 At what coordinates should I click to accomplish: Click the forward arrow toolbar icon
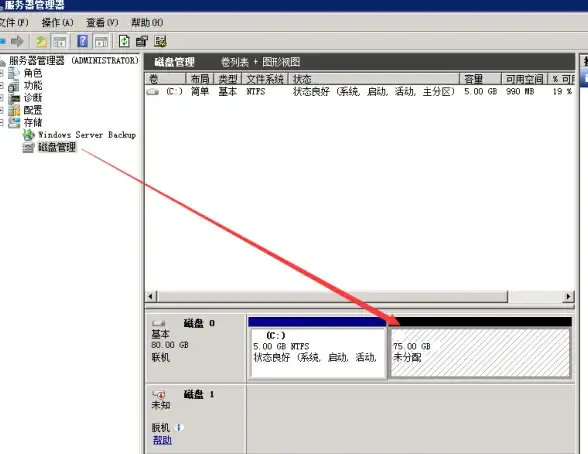pyautogui.click(x=17, y=41)
